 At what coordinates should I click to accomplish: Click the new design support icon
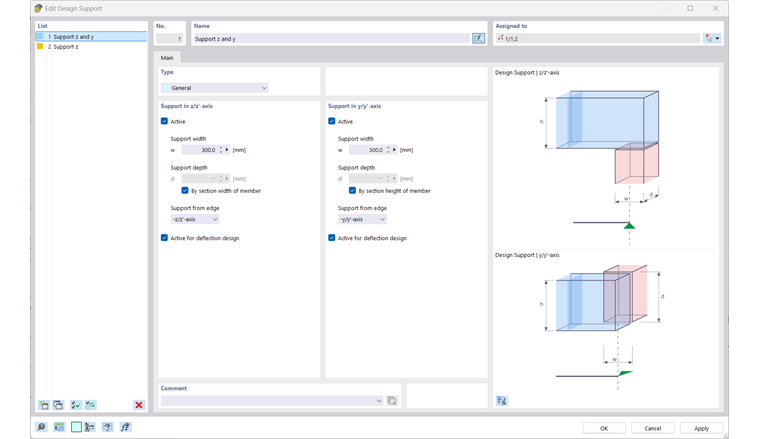(x=44, y=405)
